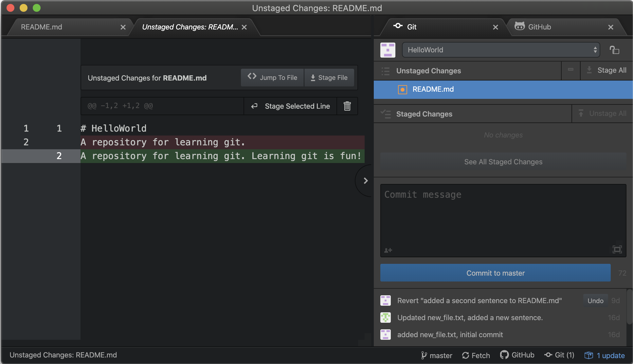Open the master branch selector in status bar
Image resolution: width=633 pixels, height=364 pixels.
pos(437,355)
